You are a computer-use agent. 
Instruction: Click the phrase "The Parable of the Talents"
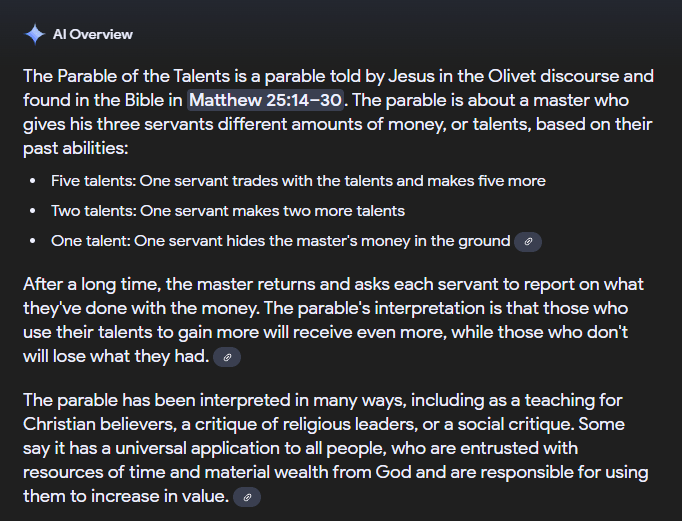pyautogui.click(x=121, y=76)
